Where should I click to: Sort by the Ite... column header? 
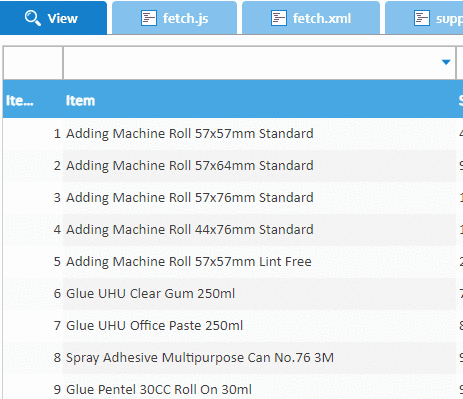(x=20, y=100)
